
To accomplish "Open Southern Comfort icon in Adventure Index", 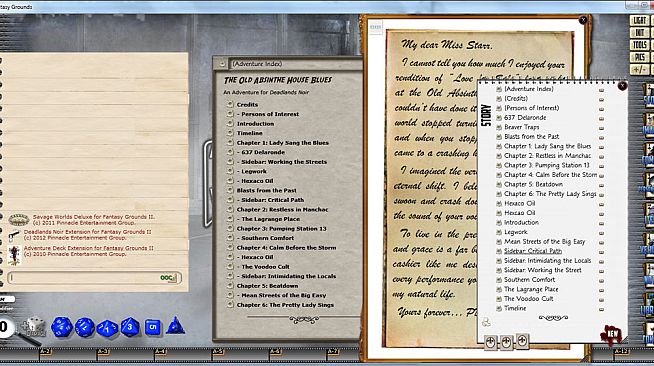I will 230,238.
